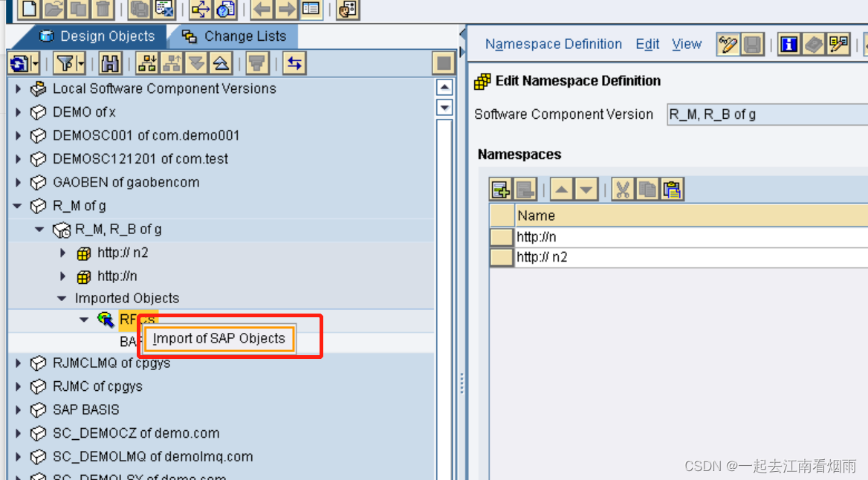The height and width of the screenshot is (480, 868).
Task: Select the row marker beside http://n namespace
Action: pyautogui.click(x=501, y=236)
